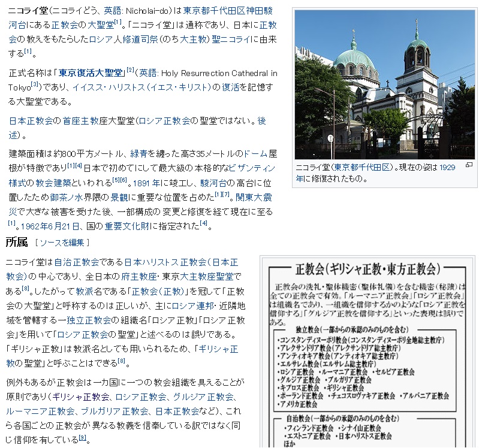Click the enlarge icon in the photo caption
The image size is (479, 448).
point(469,165)
